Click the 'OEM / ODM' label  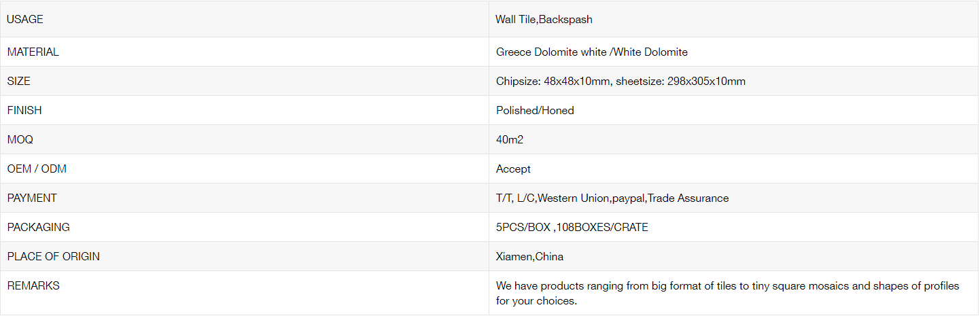click(37, 169)
